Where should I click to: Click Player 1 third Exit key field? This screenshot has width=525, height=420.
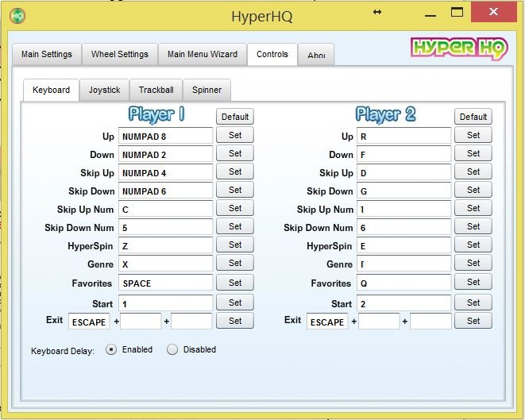[191, 322]
